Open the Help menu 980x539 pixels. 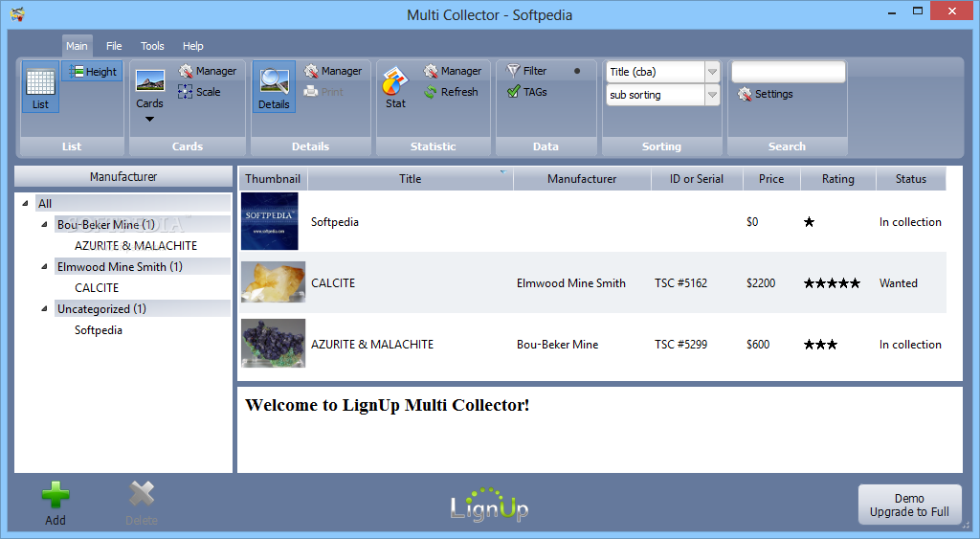(x=192, y=46)
